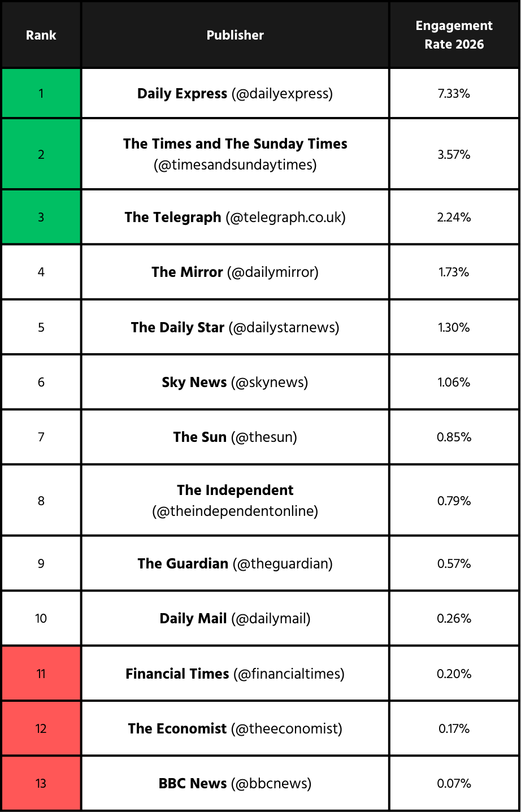Viewport: 521px width, 812px height.
Task: Select The Guardian publisher cell
Action: click(235, 563)
